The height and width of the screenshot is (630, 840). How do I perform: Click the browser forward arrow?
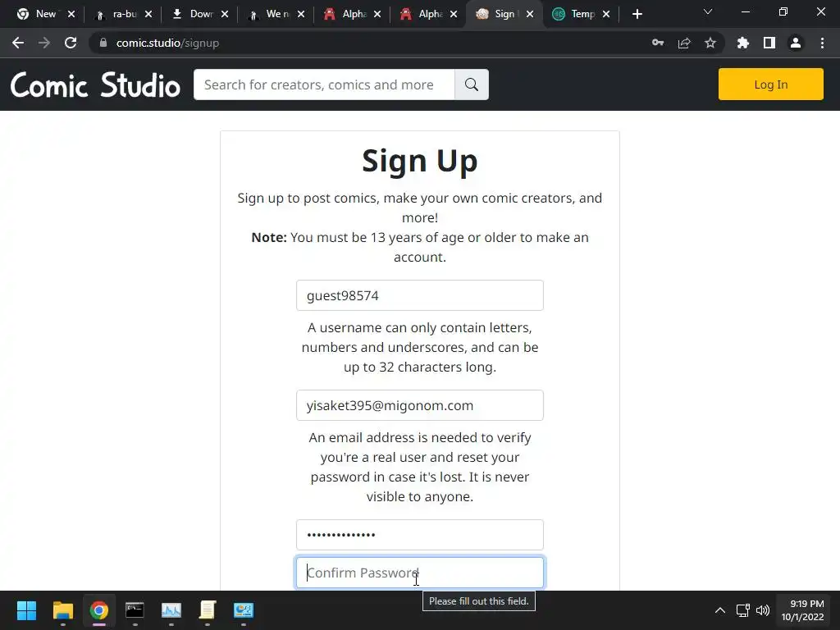coord(44,43)
